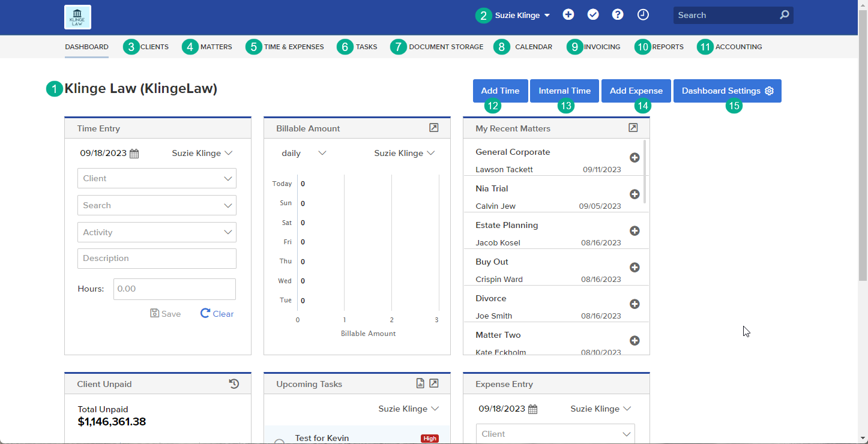Open the Activity dropdown in Time Entry
868x444 pixels.
click(x=157, y=232)
